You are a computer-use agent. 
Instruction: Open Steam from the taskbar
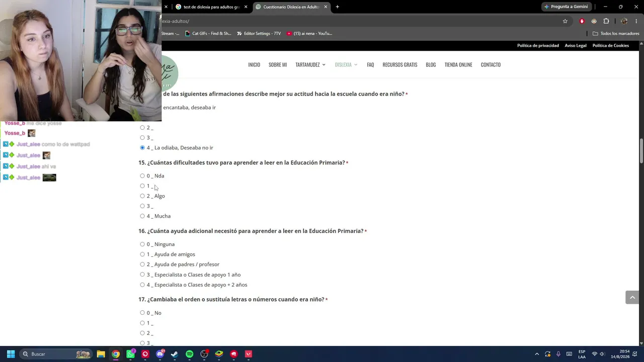pos(175,354)
